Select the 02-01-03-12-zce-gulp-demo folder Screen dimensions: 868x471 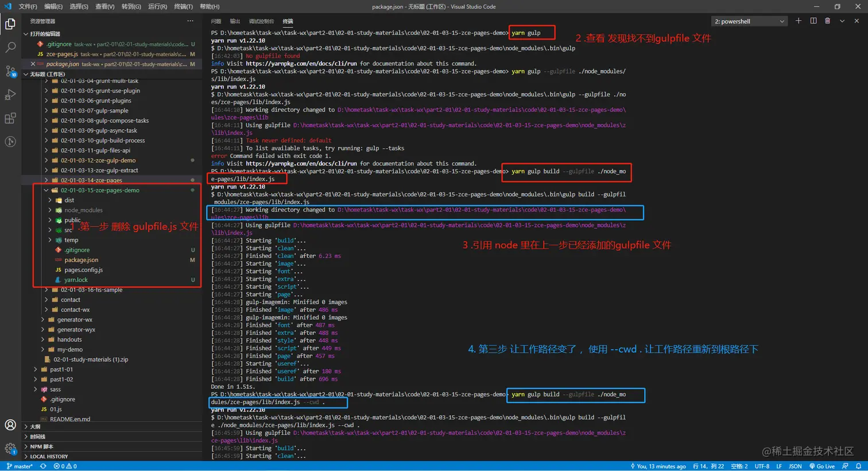(98, 160)
